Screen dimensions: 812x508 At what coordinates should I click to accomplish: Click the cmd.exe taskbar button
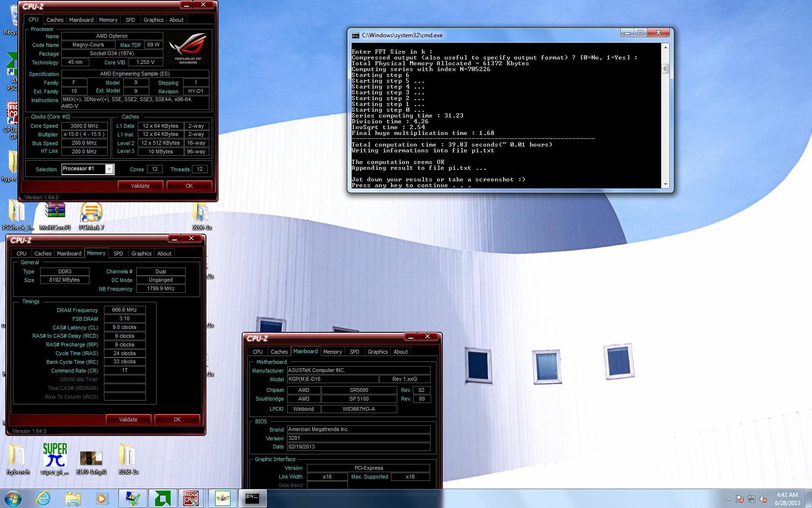[253, 498]
